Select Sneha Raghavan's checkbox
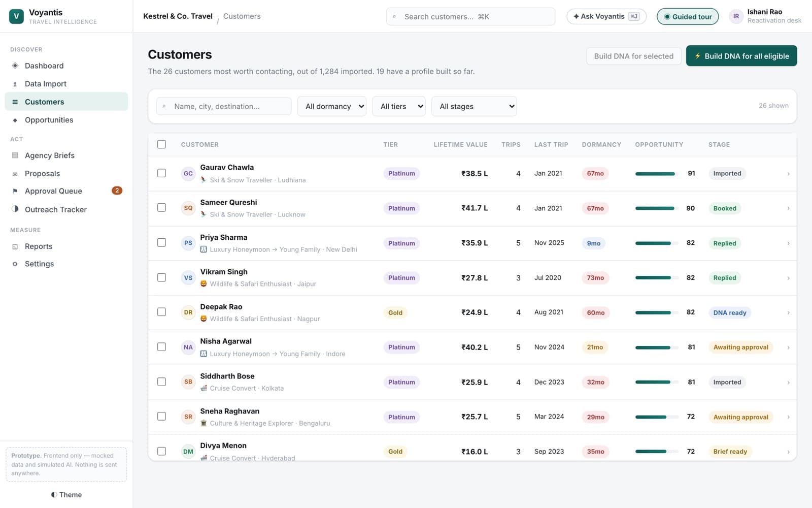 tap(161, 417)
